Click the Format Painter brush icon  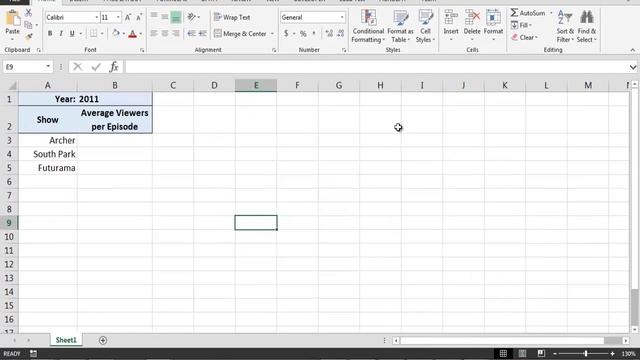point(29,37)
